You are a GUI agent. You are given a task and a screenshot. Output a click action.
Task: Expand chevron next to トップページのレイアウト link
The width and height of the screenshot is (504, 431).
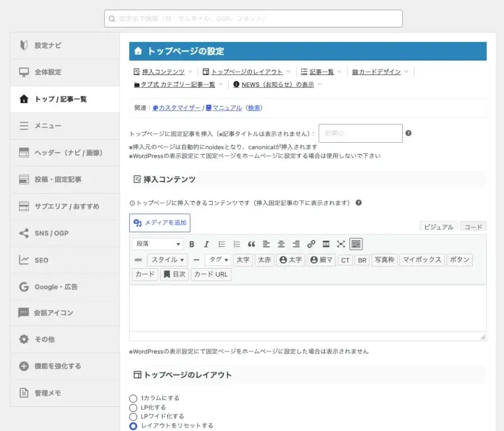click(288, 72)
